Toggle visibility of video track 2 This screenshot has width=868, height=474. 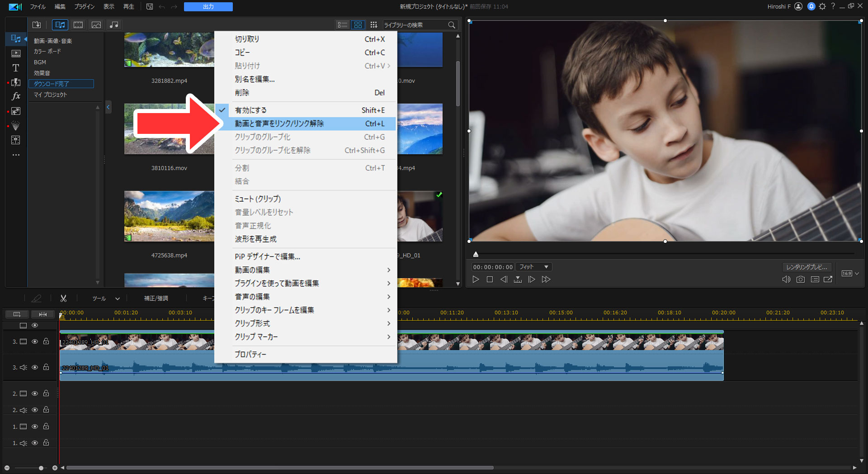point(35,393)
